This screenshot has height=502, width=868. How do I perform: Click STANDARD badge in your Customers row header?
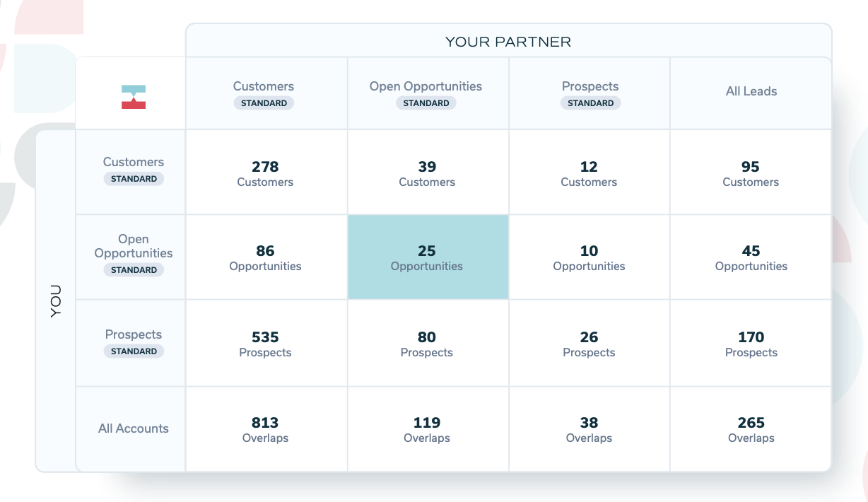pos(134,179)
